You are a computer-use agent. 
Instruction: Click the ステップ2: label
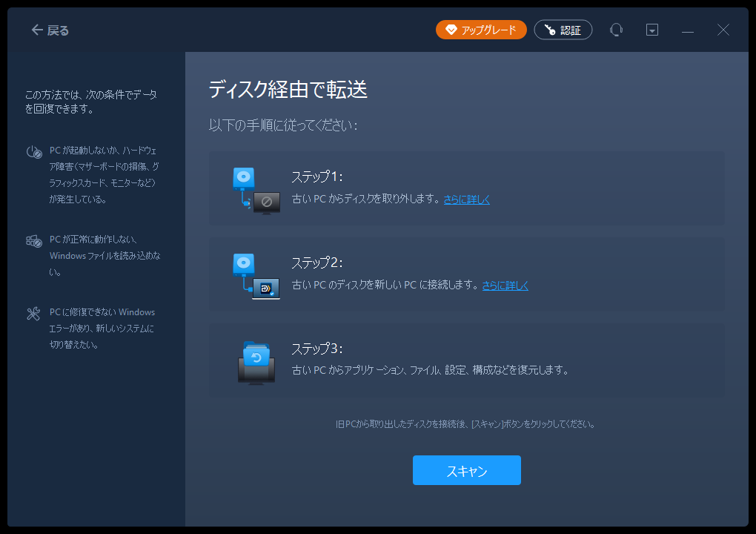[x=316, y=263]
